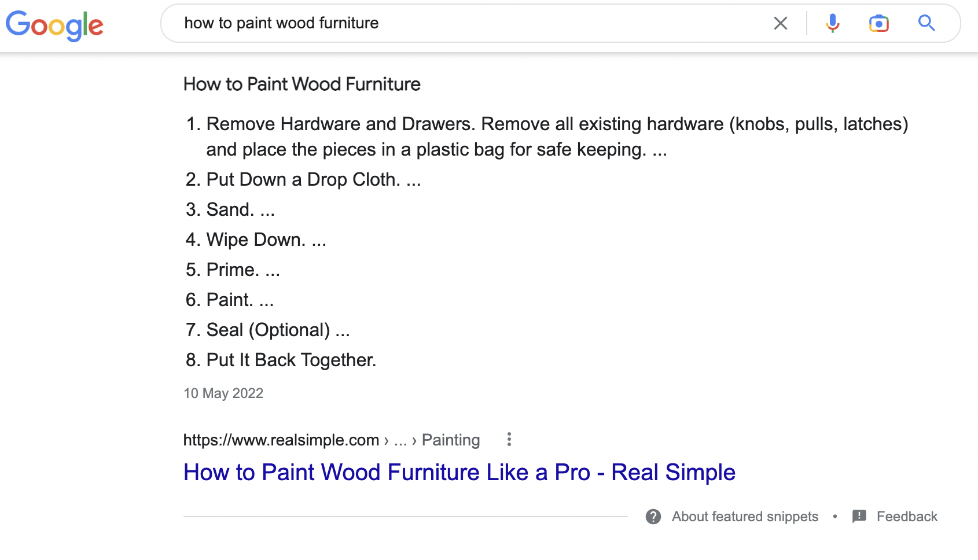978x560 pixels.
Task: Focus the search box with the paint query
Action: tap(463, 23)
